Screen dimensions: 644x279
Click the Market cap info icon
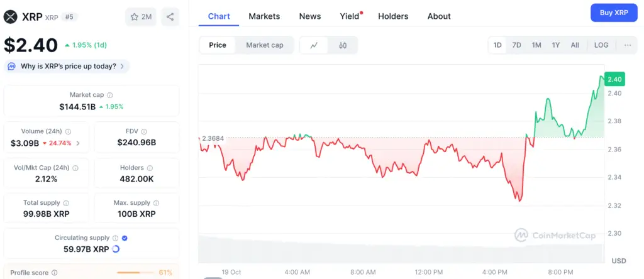[x=110, y=95]
